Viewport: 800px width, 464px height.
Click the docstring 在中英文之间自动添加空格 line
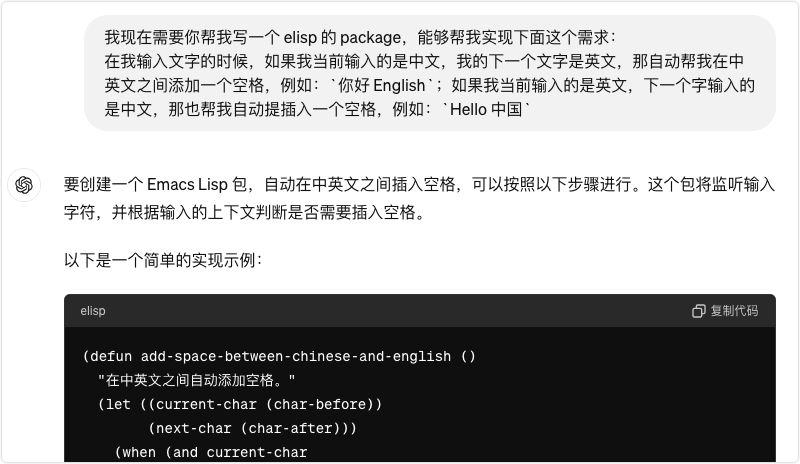coord(196,380)
